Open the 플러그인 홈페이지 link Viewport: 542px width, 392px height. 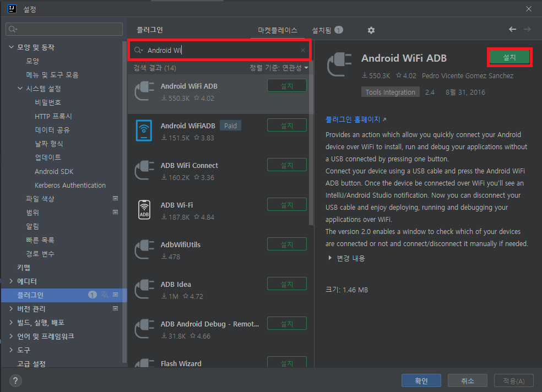point(356,119)
